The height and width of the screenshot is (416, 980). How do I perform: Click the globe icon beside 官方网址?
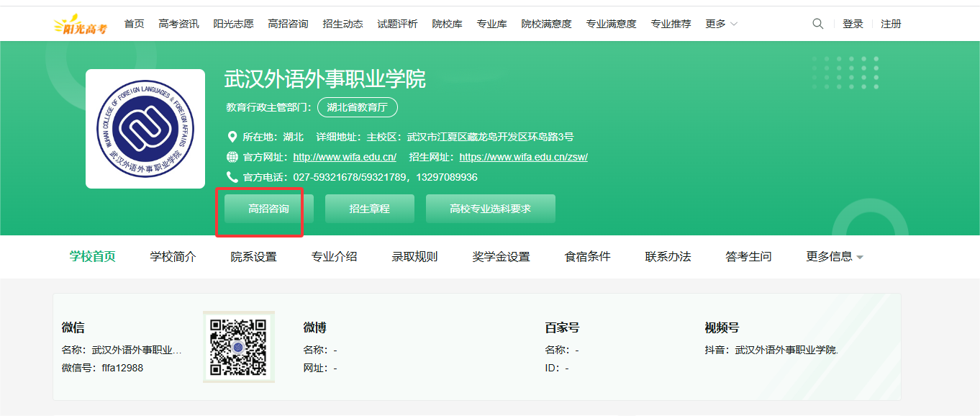tap(232, 157)
